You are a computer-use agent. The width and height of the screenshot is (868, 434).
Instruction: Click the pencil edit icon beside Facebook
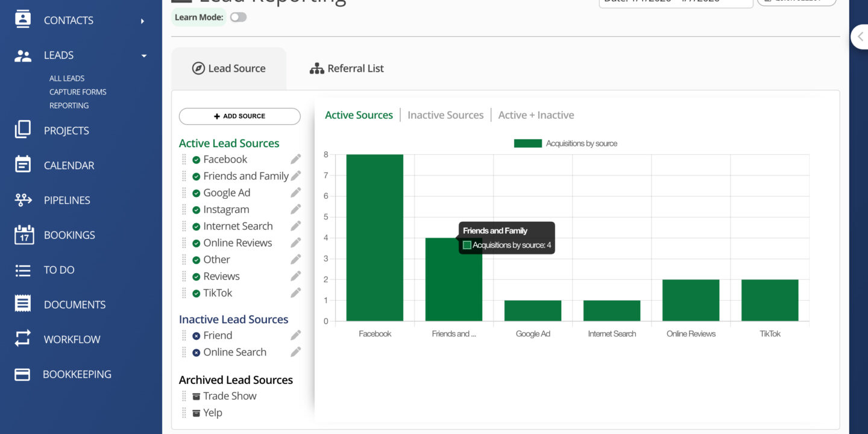click(x=295, y=159)
